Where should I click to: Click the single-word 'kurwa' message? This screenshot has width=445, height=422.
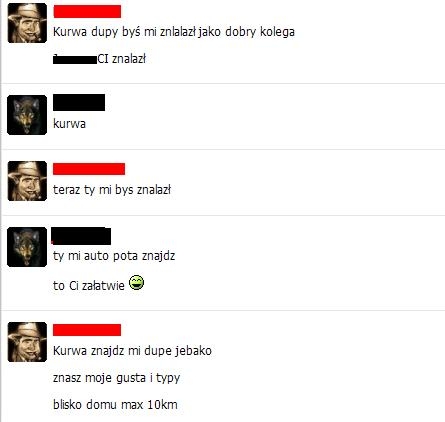69,124
